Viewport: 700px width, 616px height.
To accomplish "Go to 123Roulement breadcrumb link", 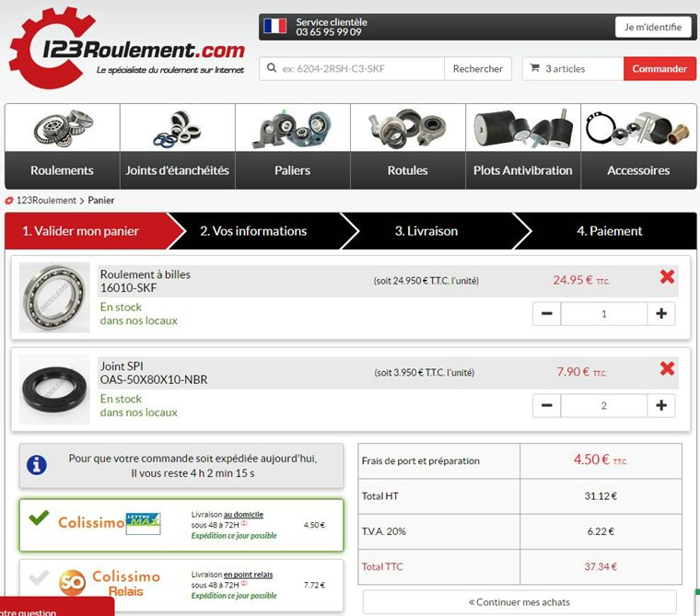I will [x=46, y=201].
